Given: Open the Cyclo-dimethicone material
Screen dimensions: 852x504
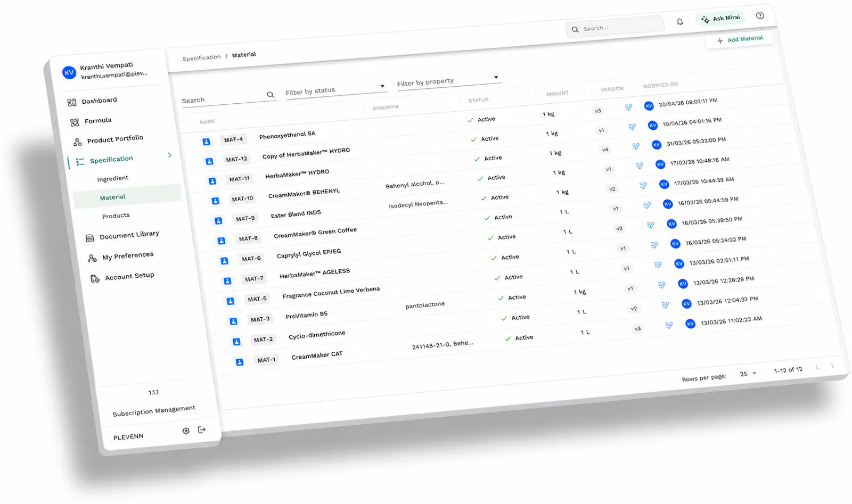Looking at the screenshot, I should coord(317,335).
